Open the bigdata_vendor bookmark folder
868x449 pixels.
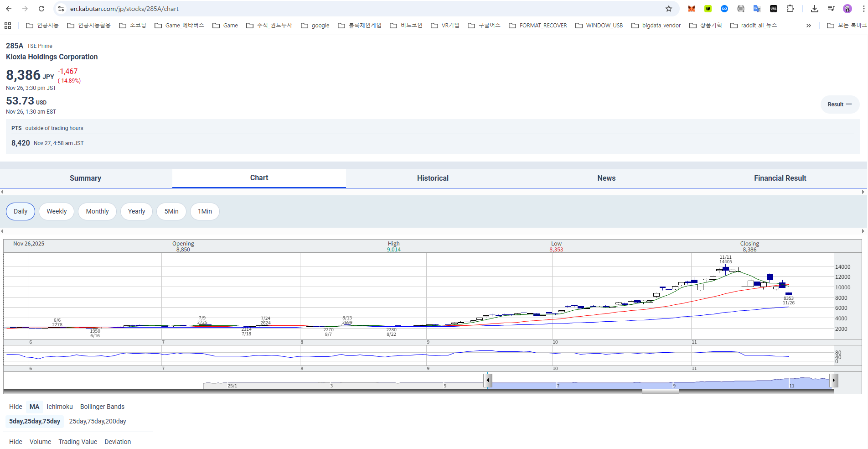(x=656, y=26)
